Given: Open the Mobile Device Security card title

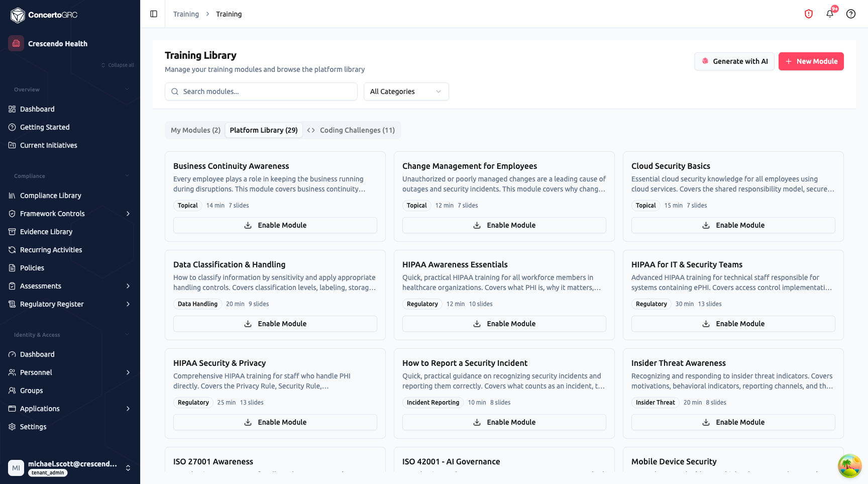Looking at the screenshot, I should [674, 461].
